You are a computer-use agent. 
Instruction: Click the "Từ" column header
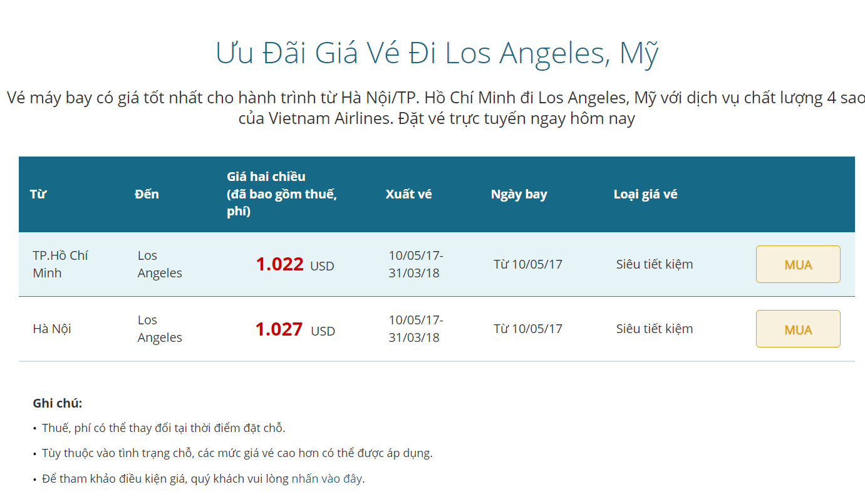tap(38, 194)
